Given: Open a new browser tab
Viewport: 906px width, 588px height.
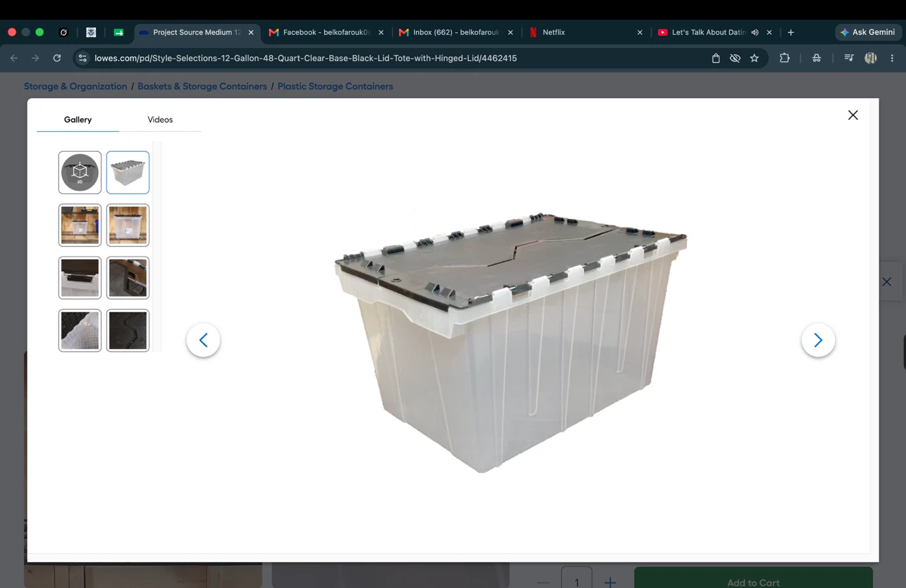Looking at the screenshot, I should click(x=791, y=32).
